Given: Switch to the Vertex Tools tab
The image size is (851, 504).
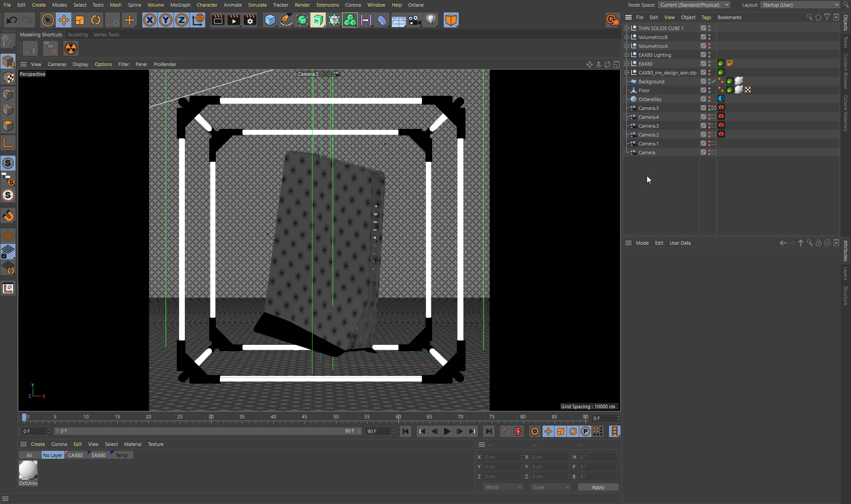Looking at the screenshot, I should pyautogui.click(x=106, y=35).
